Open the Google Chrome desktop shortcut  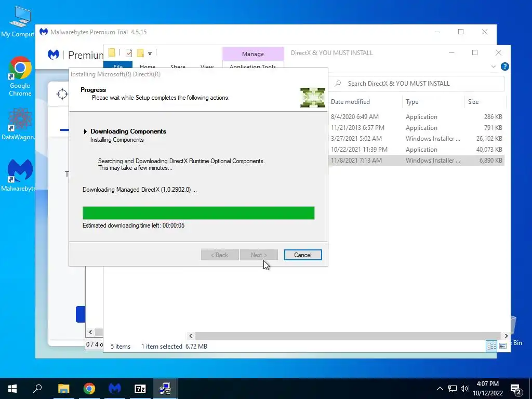(x=20, y=76)
